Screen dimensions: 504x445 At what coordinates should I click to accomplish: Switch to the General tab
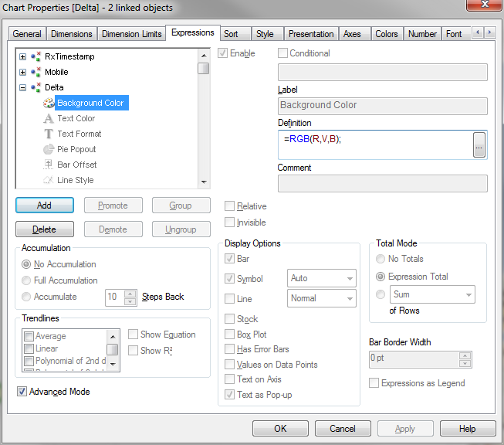(27, 34)
